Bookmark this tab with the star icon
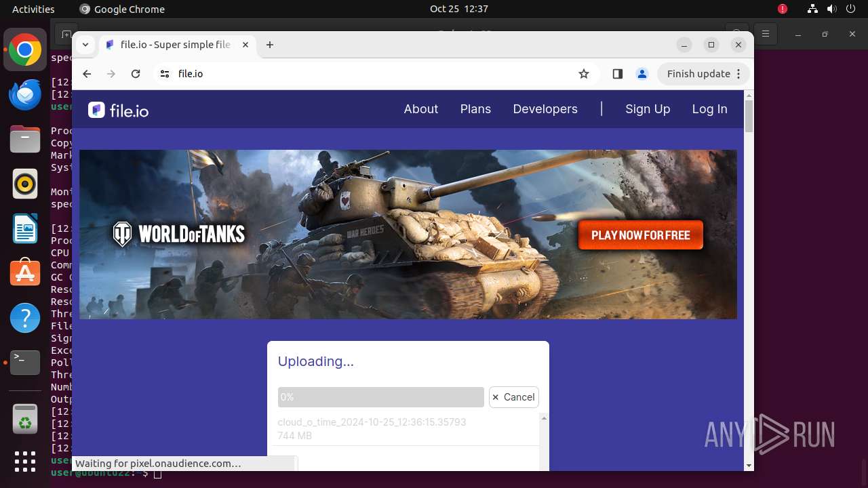Screen dimensions: 868x488 (x=584, y=74)
